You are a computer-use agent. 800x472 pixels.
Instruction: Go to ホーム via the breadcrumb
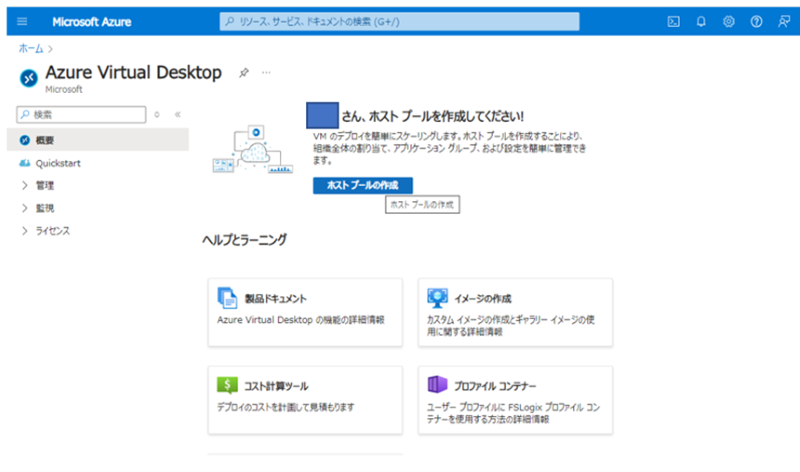(x=31, y=48)
